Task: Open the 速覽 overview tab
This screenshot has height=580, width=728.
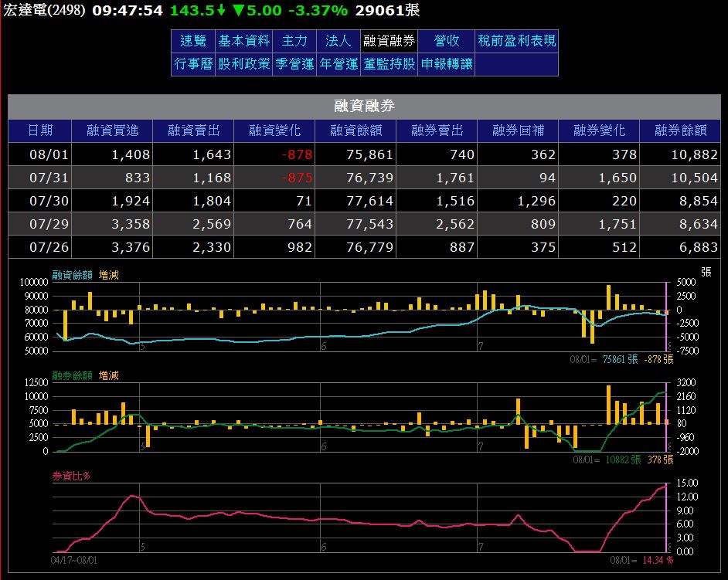Action: click(x=193, y=41)
